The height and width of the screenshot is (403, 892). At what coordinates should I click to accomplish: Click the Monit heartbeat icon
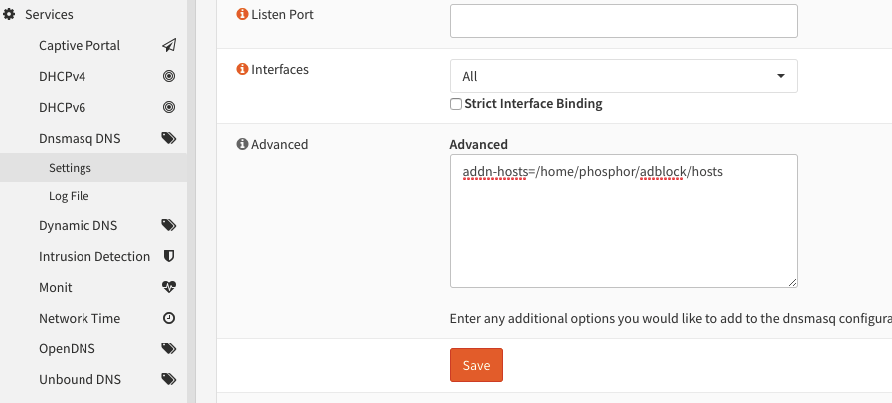pos(169,287)
